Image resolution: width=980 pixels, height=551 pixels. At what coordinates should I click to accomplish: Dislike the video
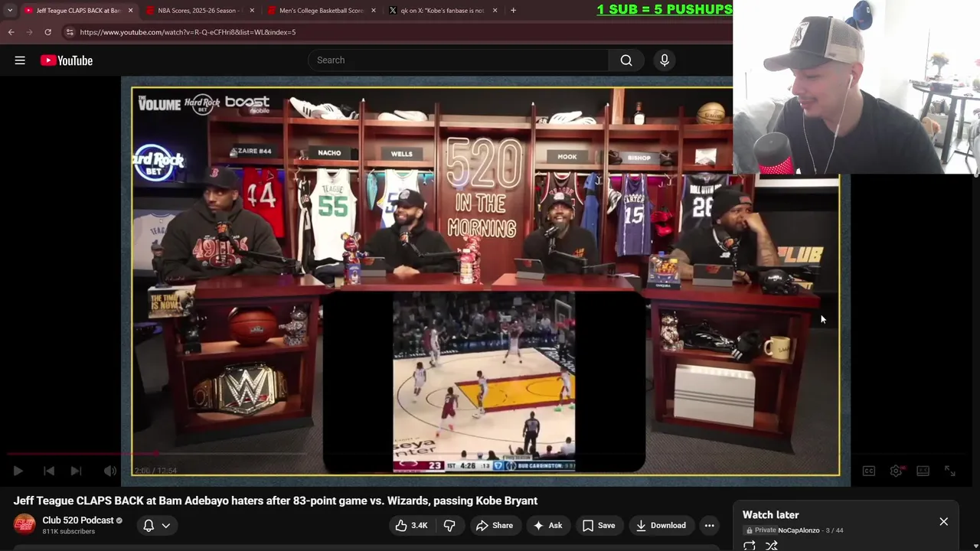coord(449,525)
